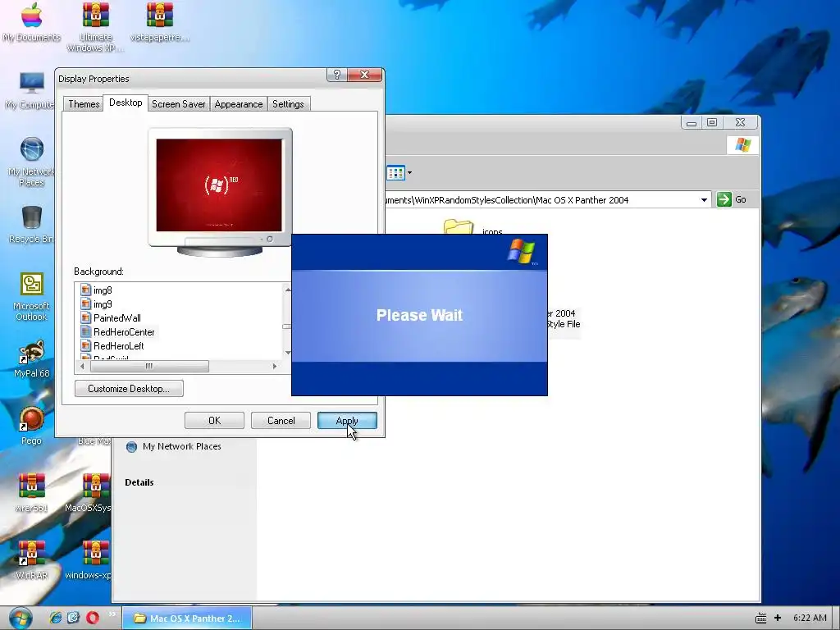The height and width of the screenshot is (630, 840).
Task: Open the My Documents desktop icon
Action: click(31, 21)
